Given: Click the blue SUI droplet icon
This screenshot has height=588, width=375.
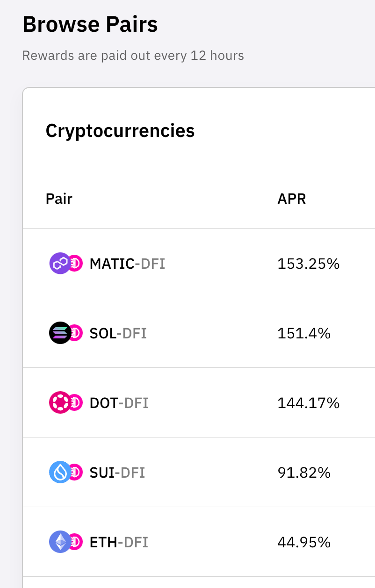Looking at the screenshot, I should [59, 473].
